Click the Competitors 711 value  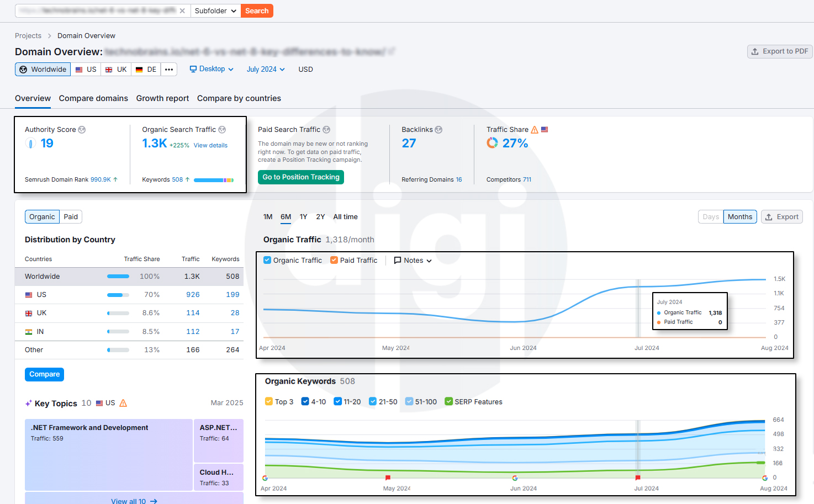tap(527, 180)
